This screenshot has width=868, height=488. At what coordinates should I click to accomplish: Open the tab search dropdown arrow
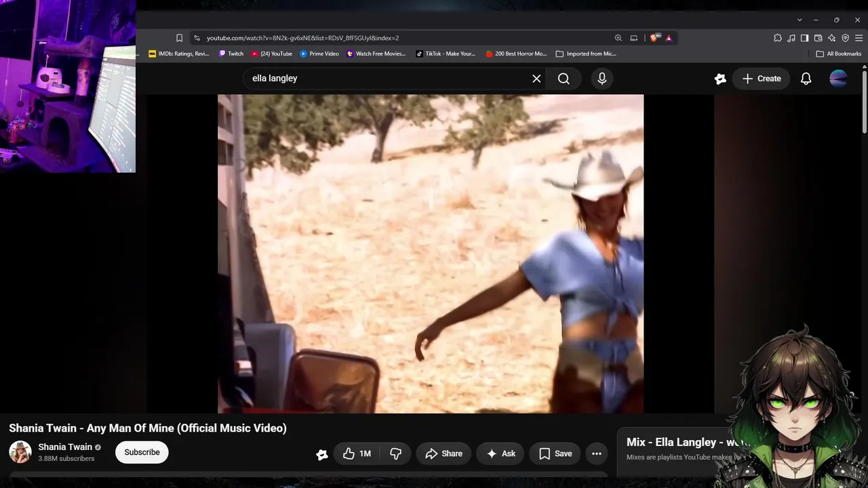pyautogui.click(x=800, y=20)
